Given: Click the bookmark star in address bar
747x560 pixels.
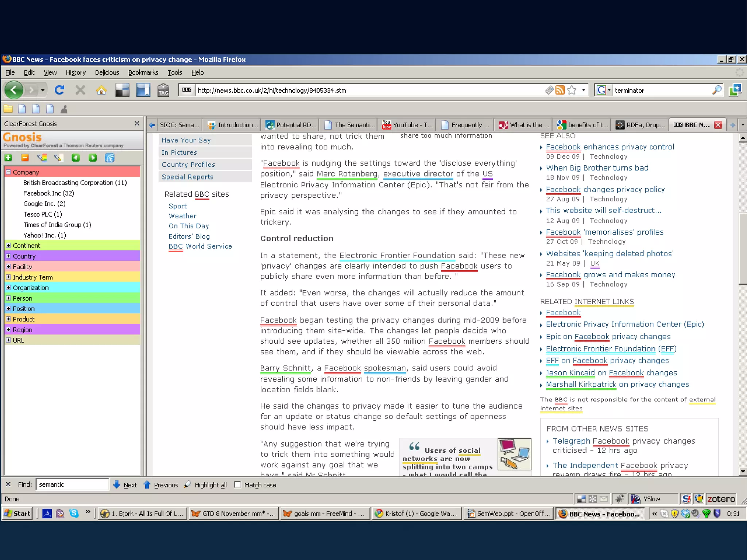Looking at the screenshot, I should tap(572, 90).
